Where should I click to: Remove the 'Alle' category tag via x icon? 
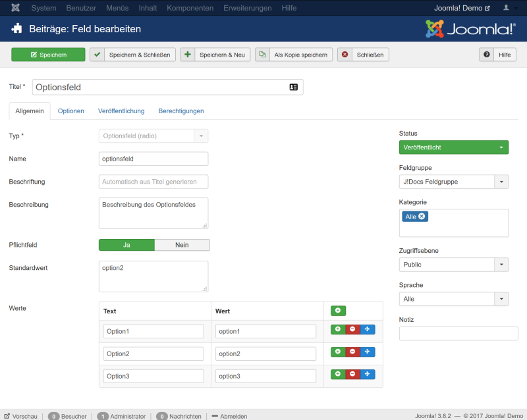422,217
